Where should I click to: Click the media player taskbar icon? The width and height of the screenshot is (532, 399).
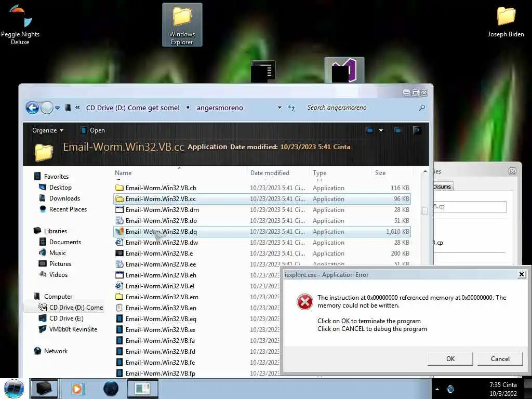77,389
